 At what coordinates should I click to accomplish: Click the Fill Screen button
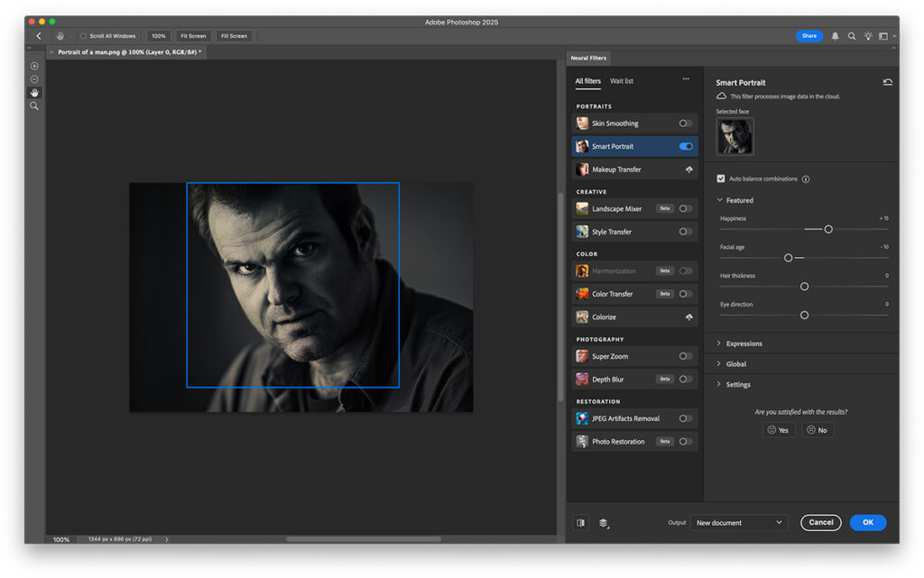(234, 36)
